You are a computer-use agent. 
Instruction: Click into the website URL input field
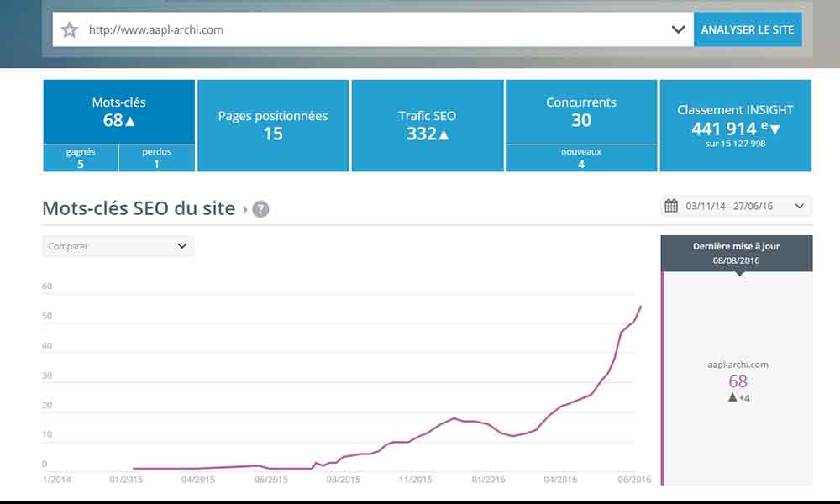click(x=370, y=30)
